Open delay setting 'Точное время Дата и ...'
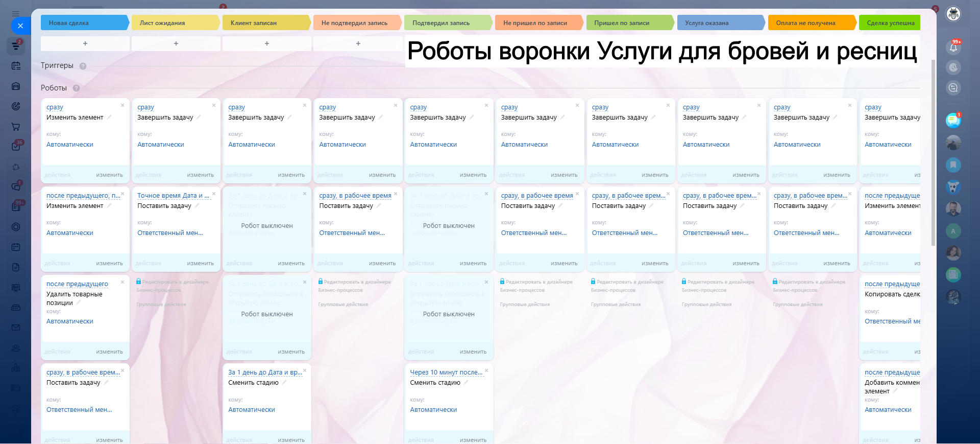The width and height of the screenshot is (980, 444). 173,196
